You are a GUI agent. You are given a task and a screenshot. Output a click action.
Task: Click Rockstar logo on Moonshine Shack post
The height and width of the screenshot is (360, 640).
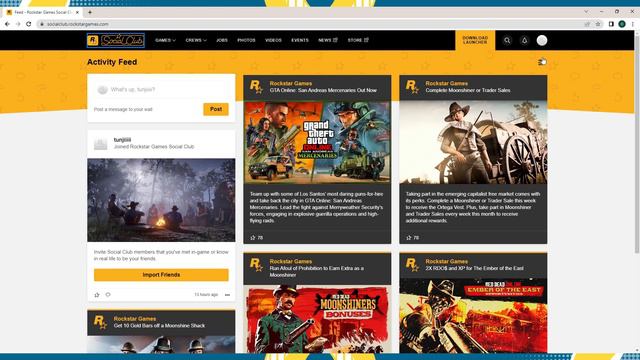(x=100, y=322)
